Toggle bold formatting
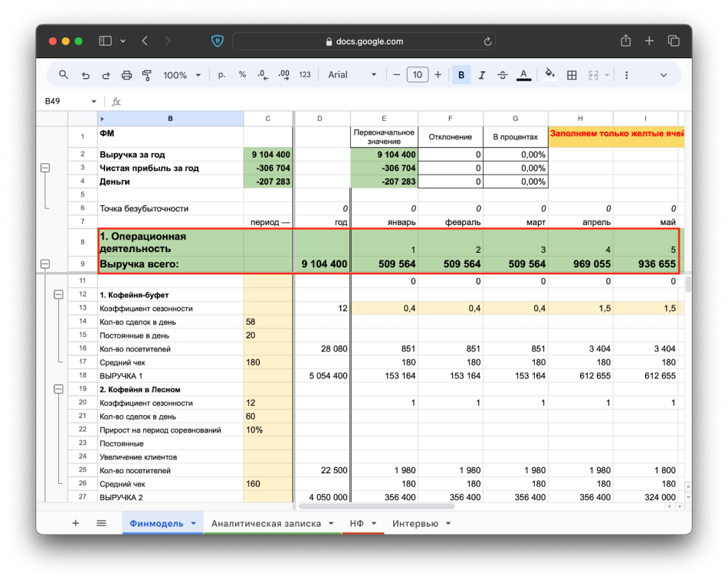Viewport: 728px width, 582px height. point(461,75)
